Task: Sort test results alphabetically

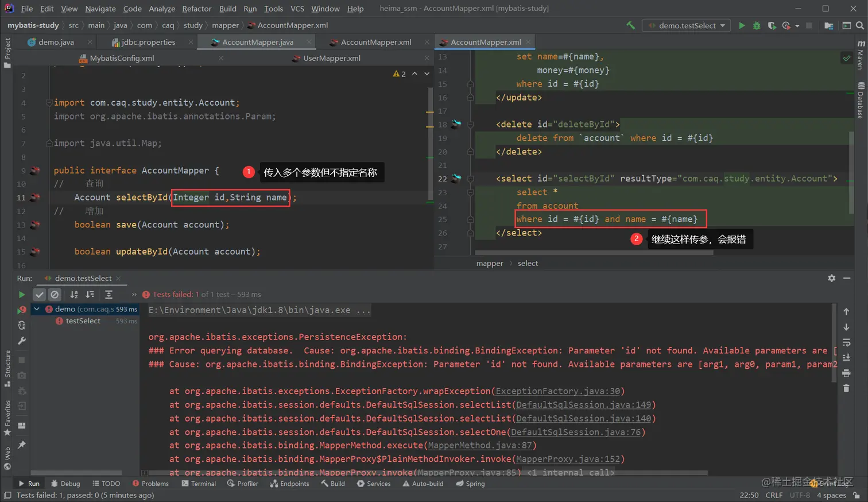Action: pyautogui.click(x=74, y=295)
